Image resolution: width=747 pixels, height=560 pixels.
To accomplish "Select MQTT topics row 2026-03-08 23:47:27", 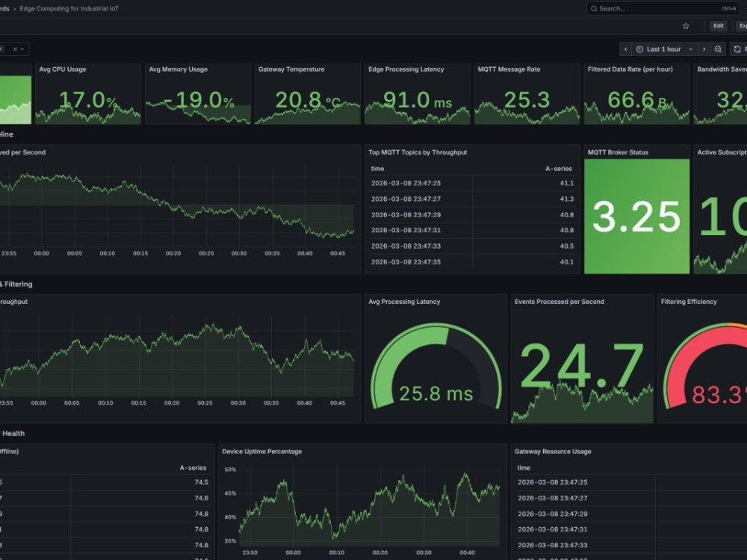I will (472, 199).
